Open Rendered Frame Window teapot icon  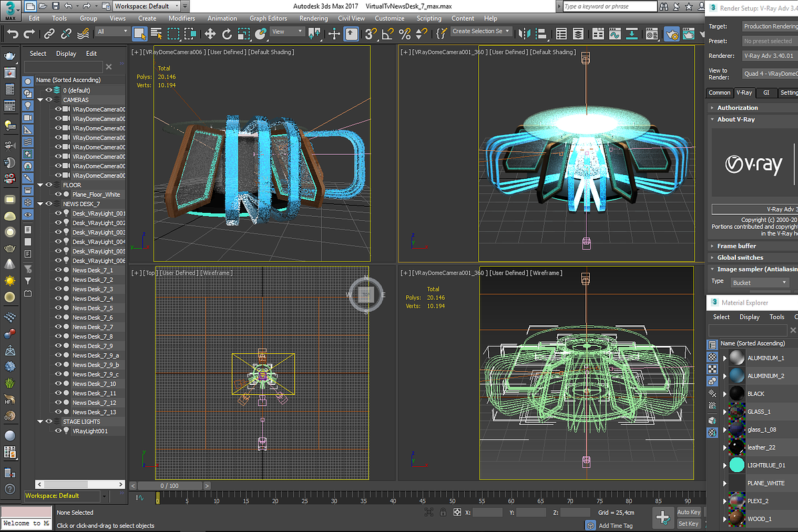689,33
